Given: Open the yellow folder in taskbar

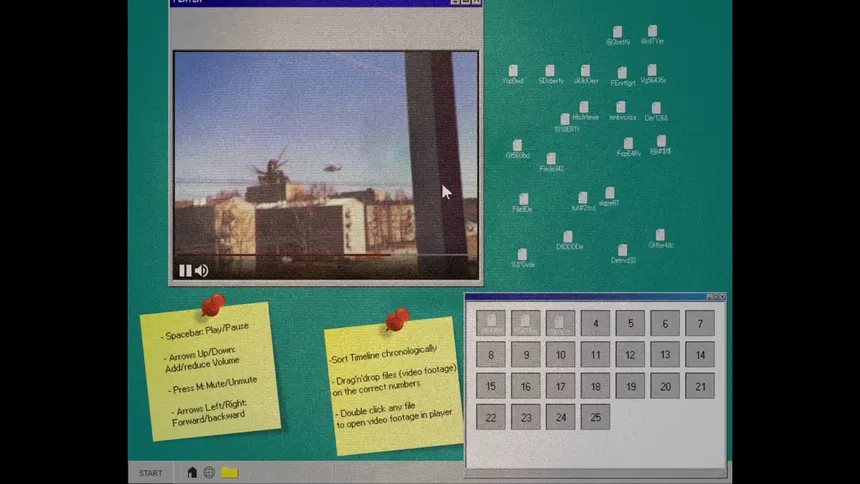Looking at the screenshot, I should [229, 473].
